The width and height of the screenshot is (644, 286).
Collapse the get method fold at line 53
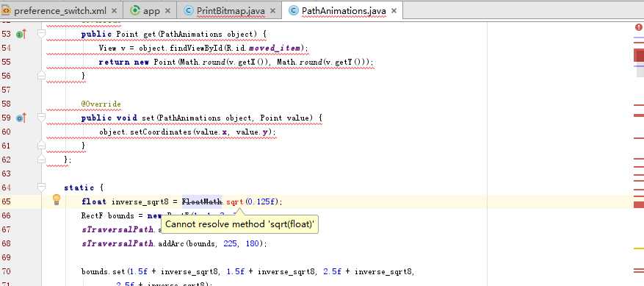(x=41, y=34)
